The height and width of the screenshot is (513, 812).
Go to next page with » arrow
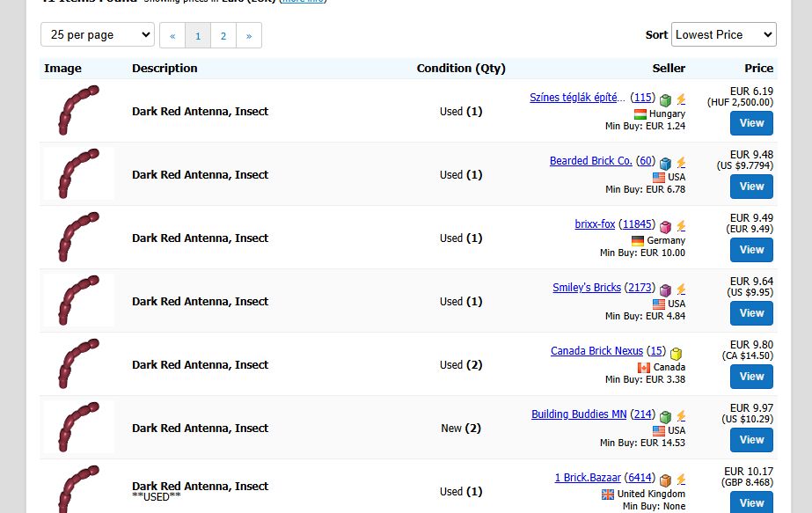tap(249, 36)
